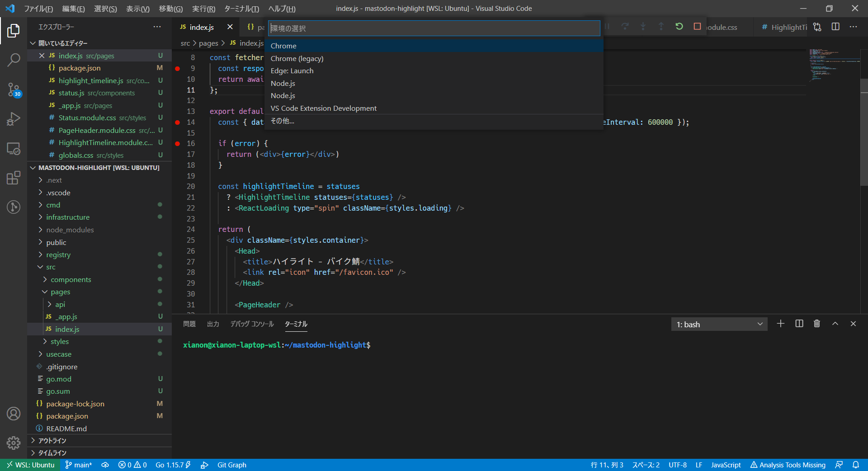Close the index.js editor tab
Image resolution: width=868 pixels, height=471 pixels.
coord(230,27)
